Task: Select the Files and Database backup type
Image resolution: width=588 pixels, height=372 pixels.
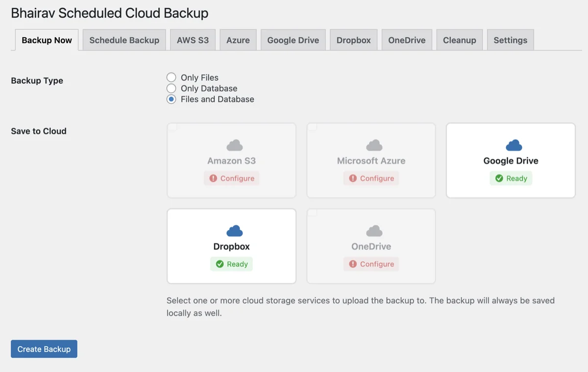Action: pyautogui.click(x=171, y=99)
